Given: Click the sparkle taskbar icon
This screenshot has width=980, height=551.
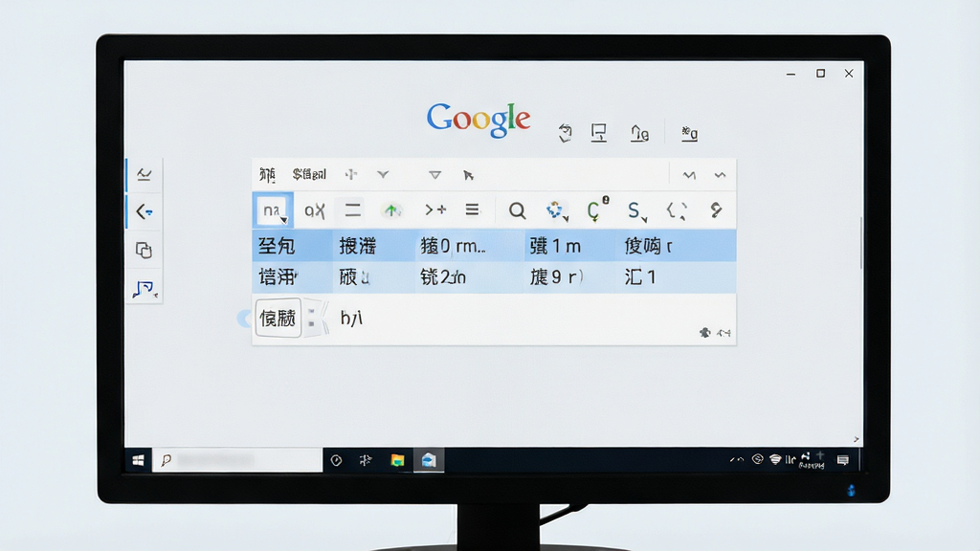Looking at the screenshot, I should pos(367,460).
